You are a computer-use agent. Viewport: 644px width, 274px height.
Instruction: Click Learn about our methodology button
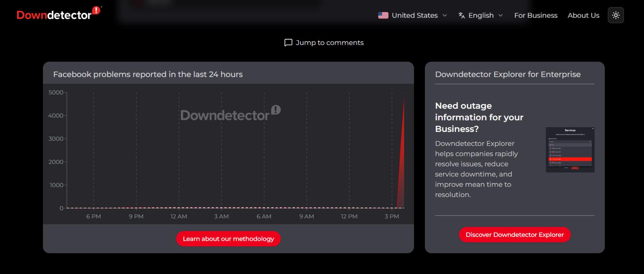[228, 239]
